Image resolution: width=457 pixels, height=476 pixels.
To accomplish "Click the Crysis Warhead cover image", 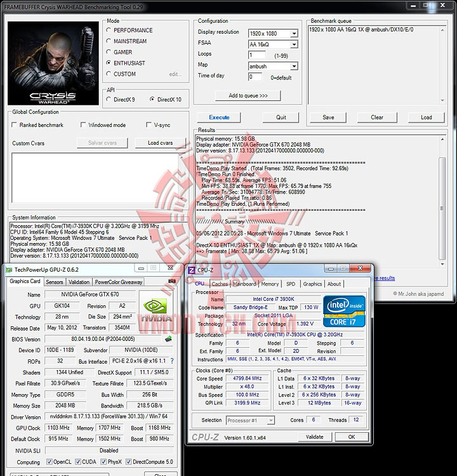I will coord(53,63).
